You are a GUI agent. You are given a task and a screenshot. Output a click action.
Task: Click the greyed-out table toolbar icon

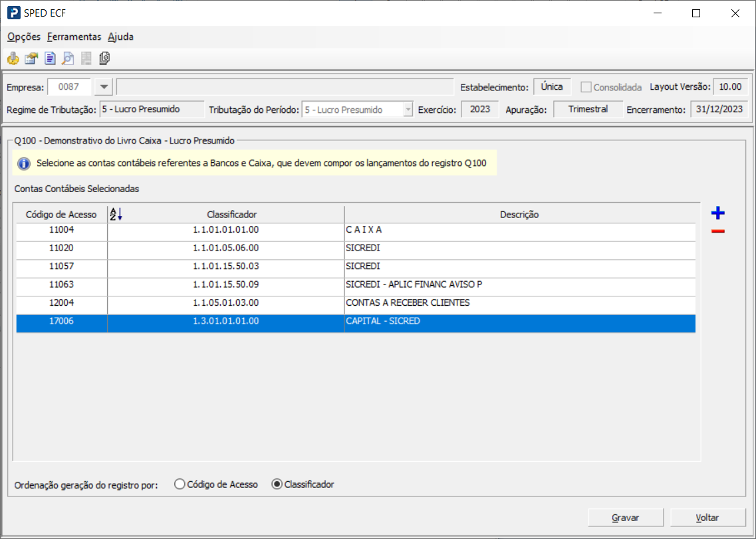86,58
